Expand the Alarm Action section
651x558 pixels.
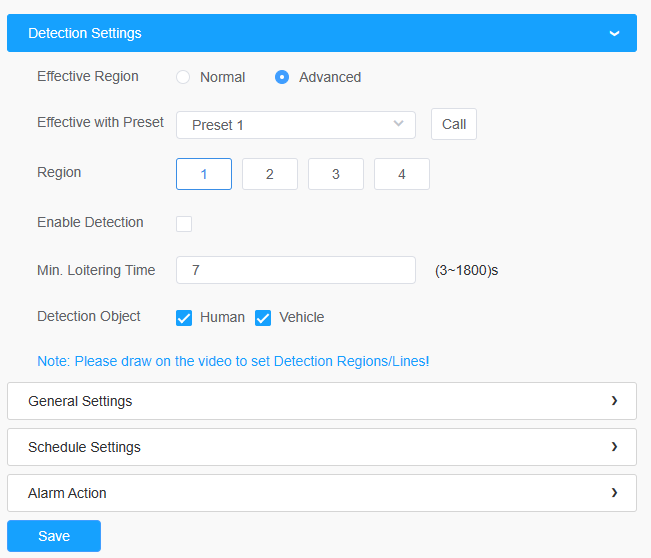tap(322, 493)
